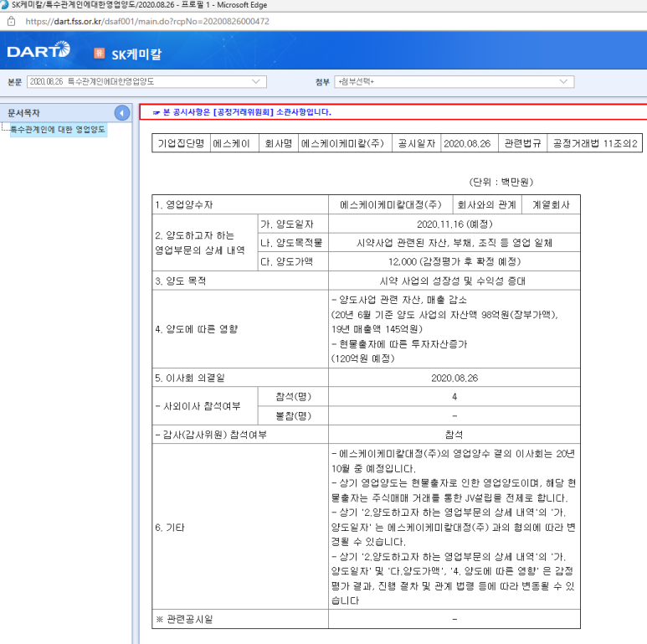This screenshot has width=647, height=644.
Task: Click the 4. 양도에 따른 영향 label
Action: point(197,329)
